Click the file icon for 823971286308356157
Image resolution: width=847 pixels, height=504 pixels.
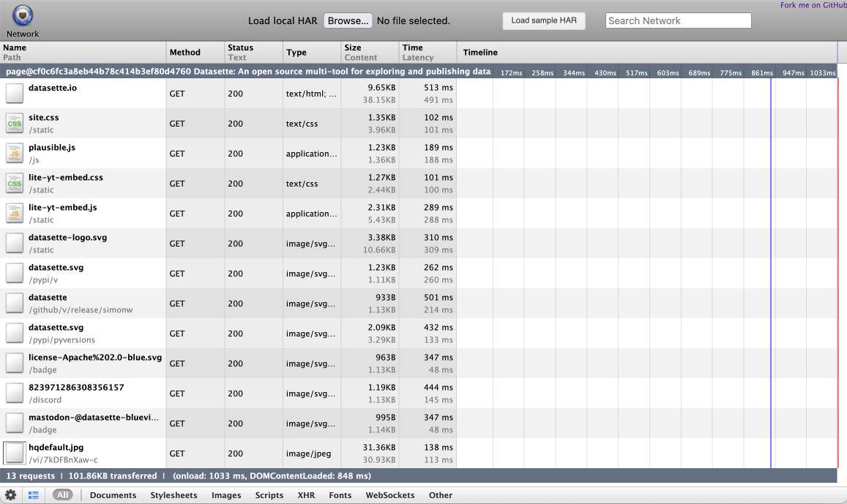click(15, 394)
